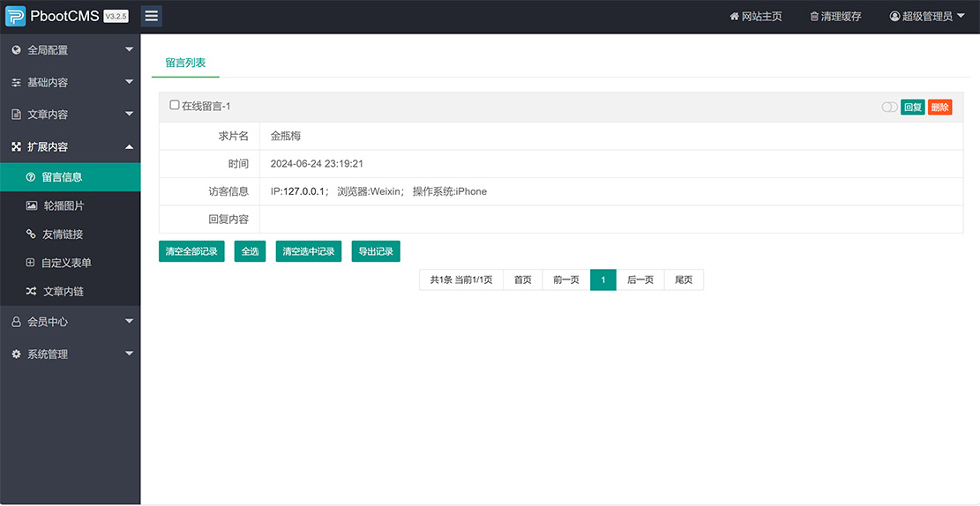Expand the 会员中心 menu arrow

tap(130, 321)
